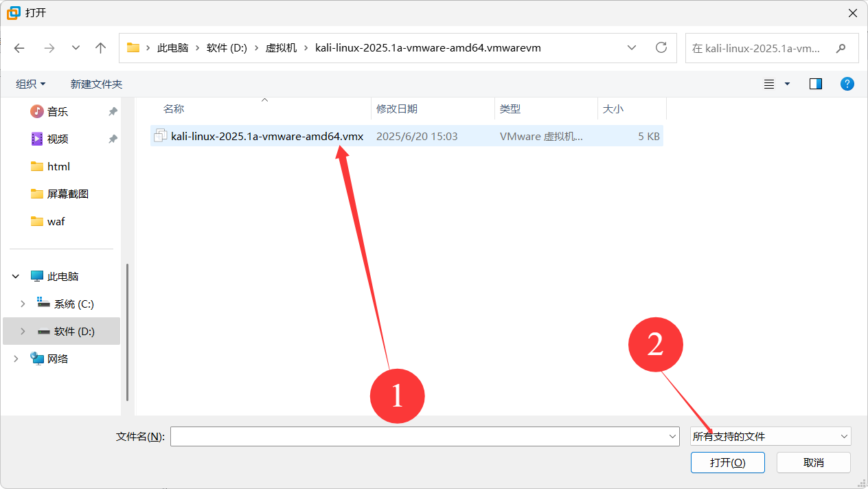Expand the 网络 node

coord(15,359)
